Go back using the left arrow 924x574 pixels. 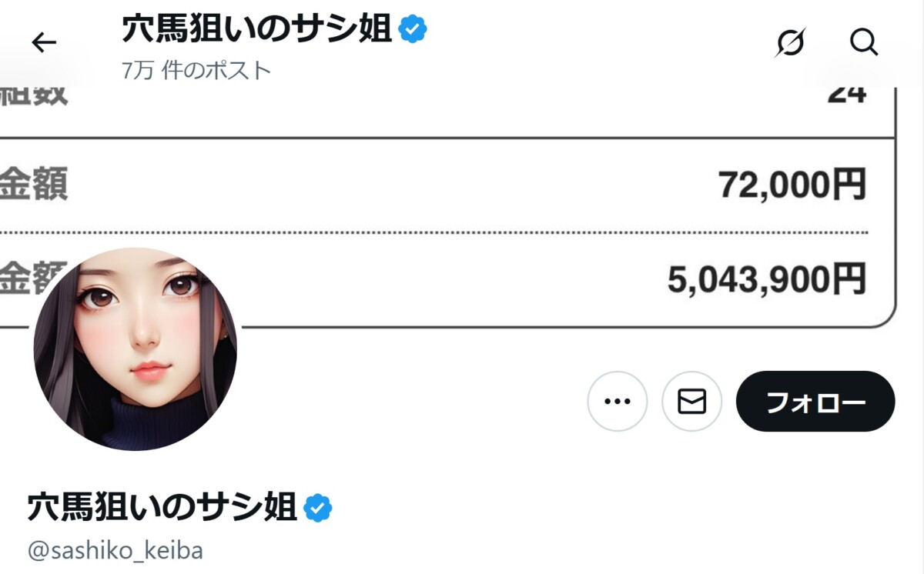pos(45,43)
